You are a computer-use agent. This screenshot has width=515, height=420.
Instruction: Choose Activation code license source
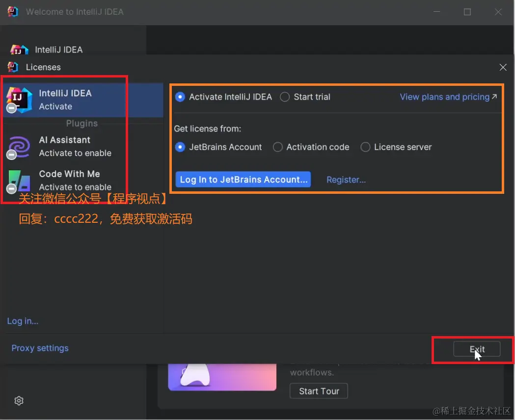(x=311, y=147)
